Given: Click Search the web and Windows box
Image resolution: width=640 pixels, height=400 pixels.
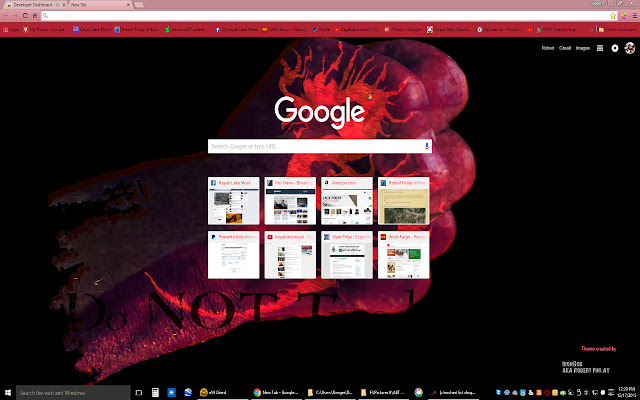Looking at the screenshot, I should [x=73, y=393].
